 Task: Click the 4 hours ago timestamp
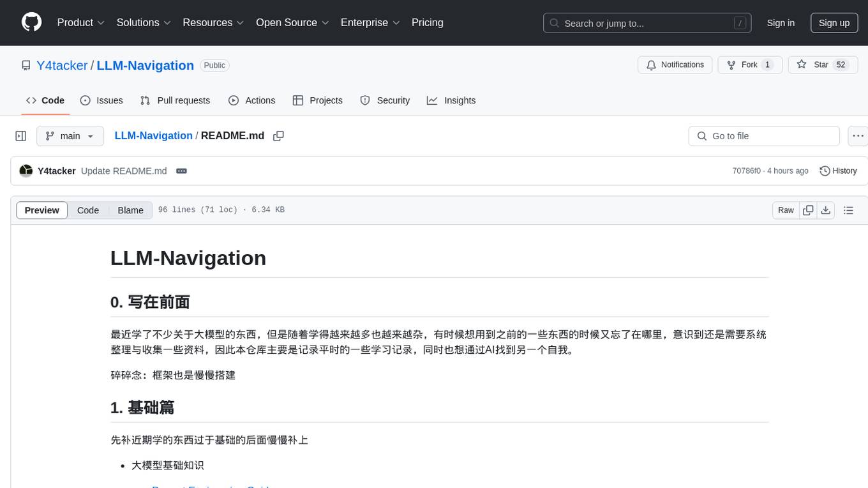788,171
